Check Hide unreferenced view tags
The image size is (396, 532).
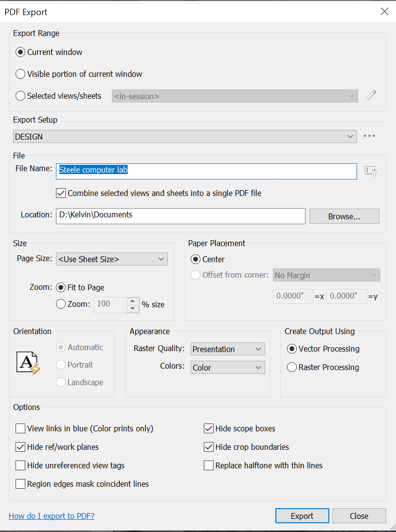[x=20, y=465]
